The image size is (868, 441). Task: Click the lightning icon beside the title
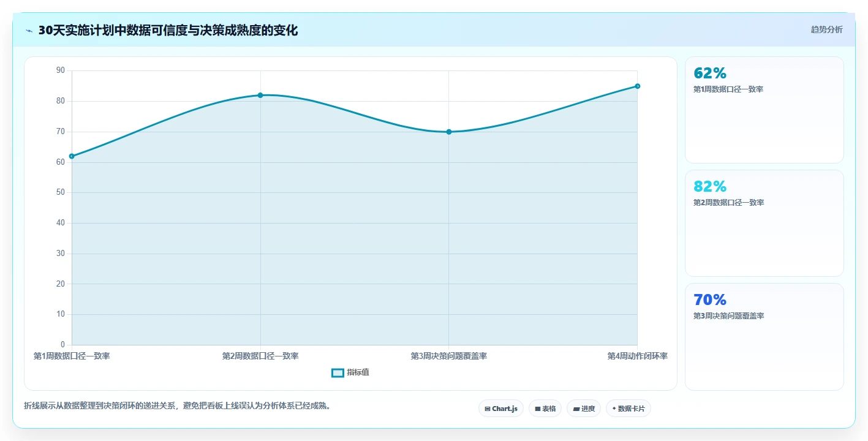pyautogui.click(x=29, y=31)
